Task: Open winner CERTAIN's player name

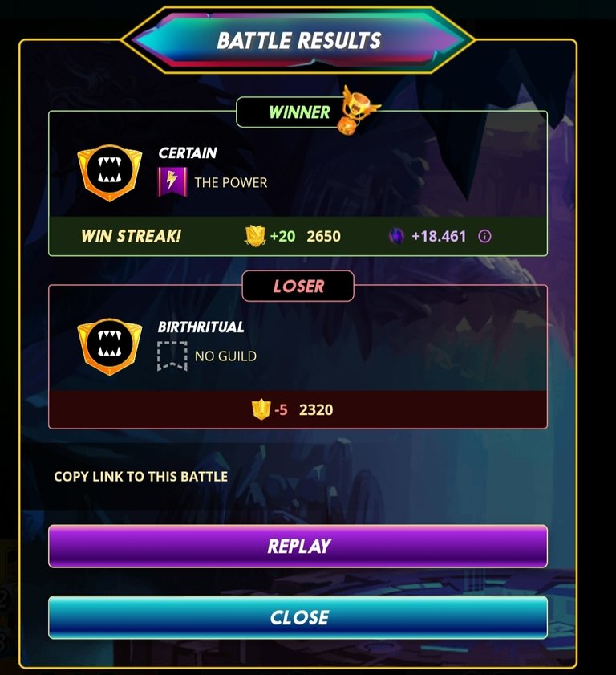Action: click(x=188, y=152)
